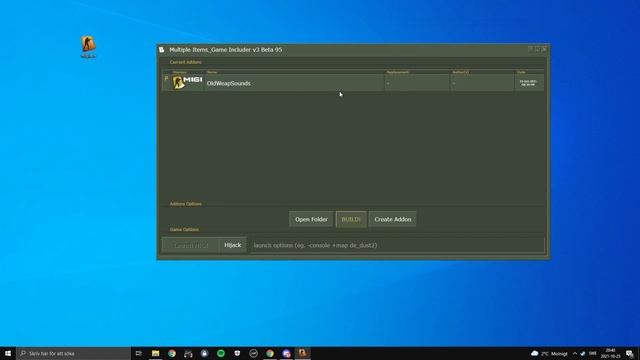Select the OldWeapSounds addon name
Screen dimensions: 640x360
tap(229, 83)
